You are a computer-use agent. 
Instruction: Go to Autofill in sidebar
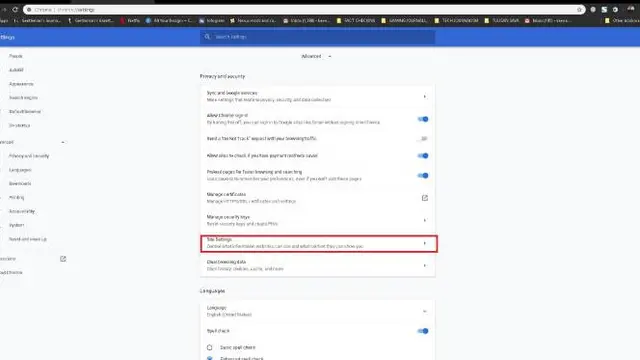[16, 70]
